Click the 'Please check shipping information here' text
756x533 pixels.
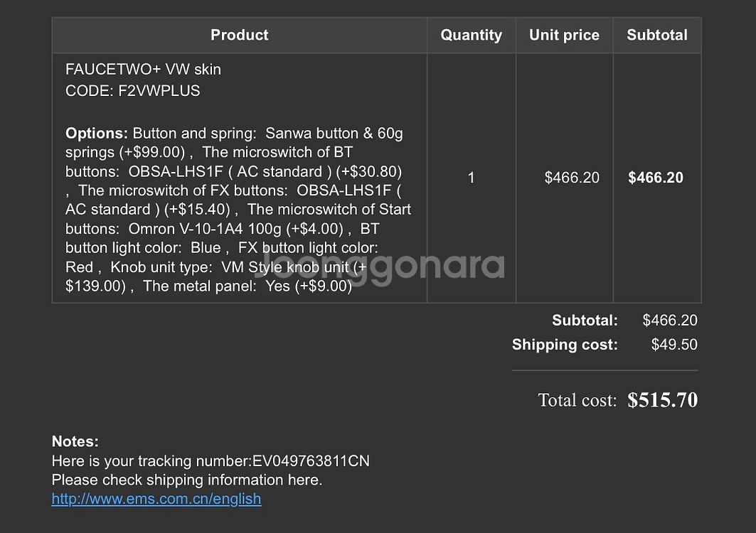coord(187,480)
